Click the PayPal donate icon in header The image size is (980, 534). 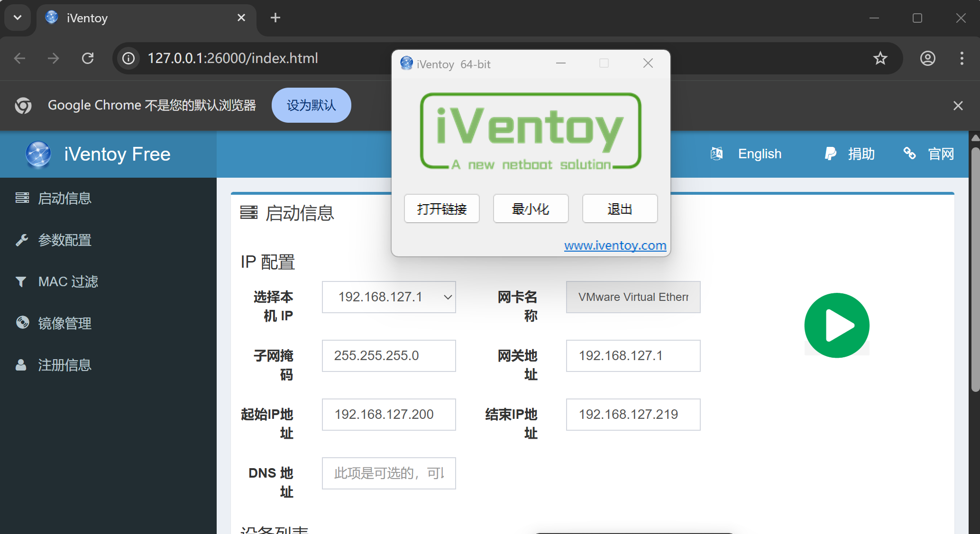pos(830,154)
